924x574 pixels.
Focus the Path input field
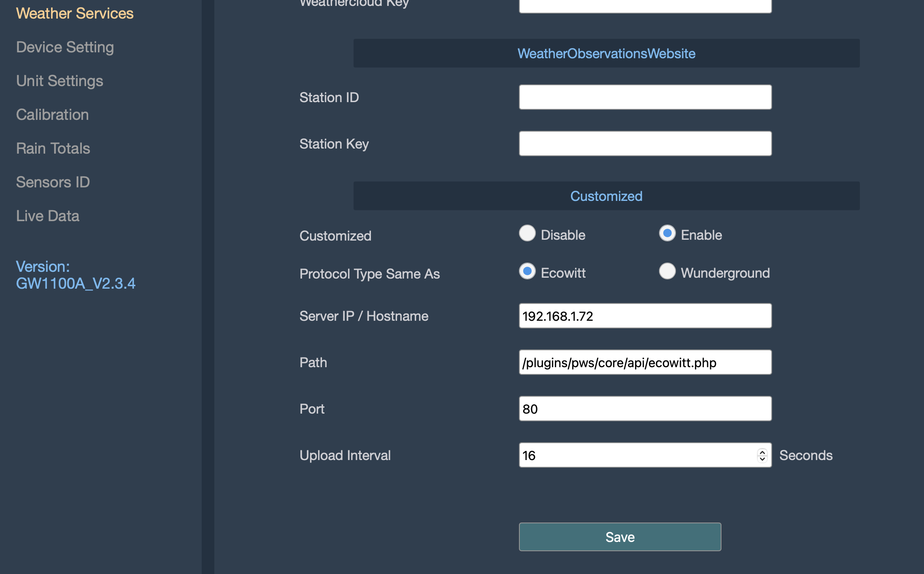(645, 362)
